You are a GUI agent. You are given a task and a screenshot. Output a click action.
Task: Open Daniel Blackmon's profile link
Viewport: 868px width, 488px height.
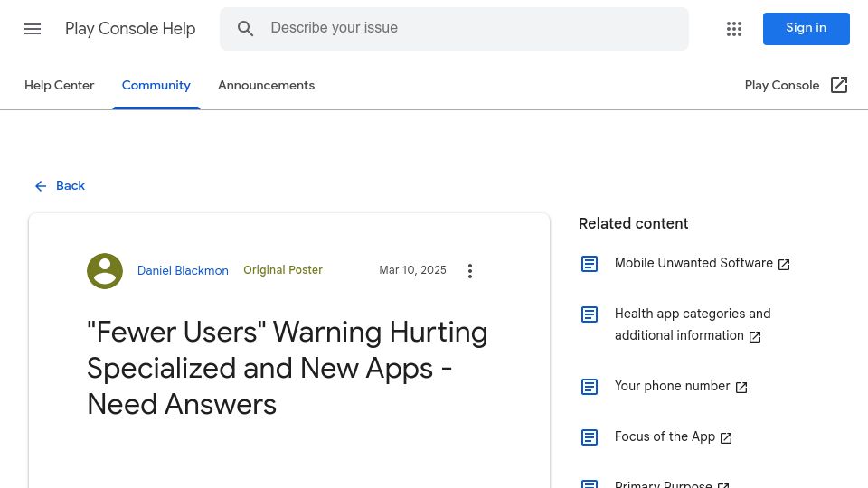(183, 270)
